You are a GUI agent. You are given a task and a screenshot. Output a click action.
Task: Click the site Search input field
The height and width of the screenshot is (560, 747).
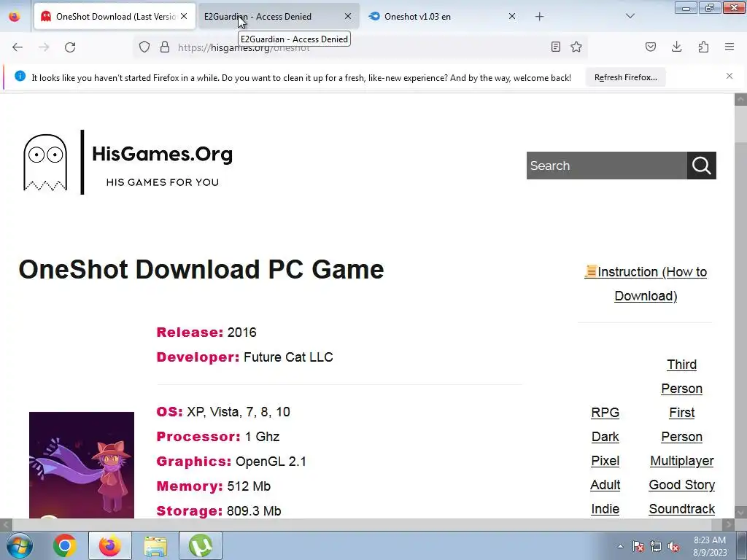(x=606, y=166)
